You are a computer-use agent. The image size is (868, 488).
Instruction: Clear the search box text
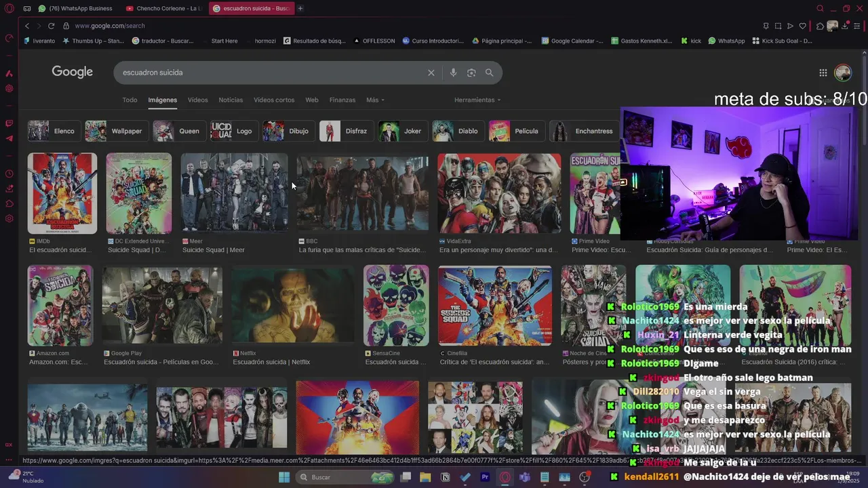coord(431,73)
